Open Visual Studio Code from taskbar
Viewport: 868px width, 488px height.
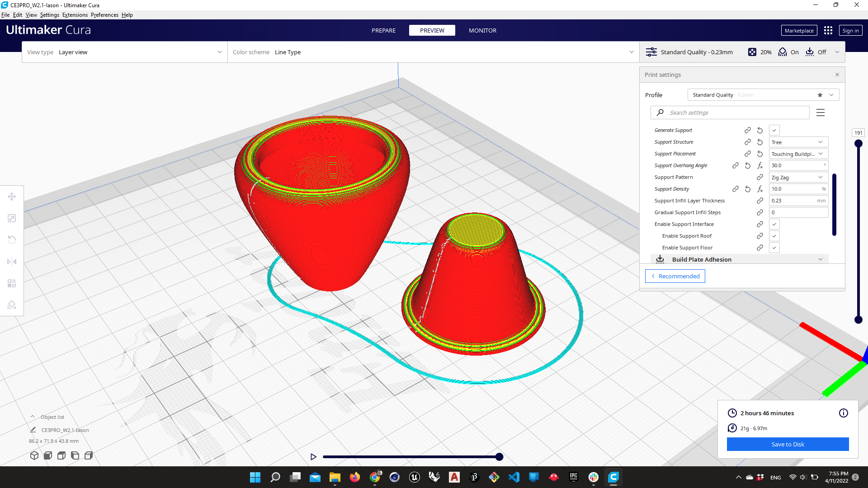[x=514, y=477]
